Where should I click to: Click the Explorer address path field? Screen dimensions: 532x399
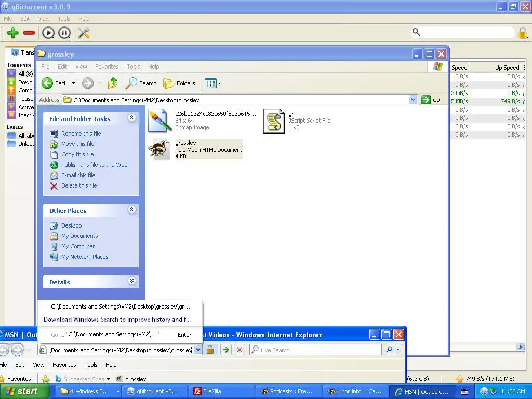pos(236,100)
